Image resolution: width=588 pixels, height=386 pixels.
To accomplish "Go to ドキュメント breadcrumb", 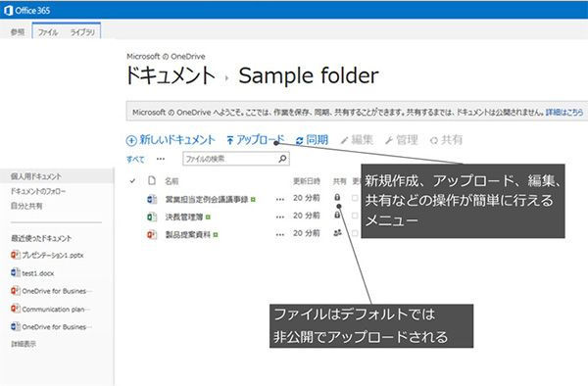I will click(x=171, y=75).
